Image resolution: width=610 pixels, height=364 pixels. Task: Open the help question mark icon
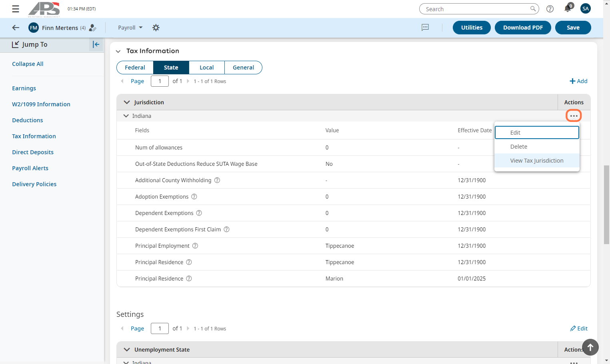(550, 9)
